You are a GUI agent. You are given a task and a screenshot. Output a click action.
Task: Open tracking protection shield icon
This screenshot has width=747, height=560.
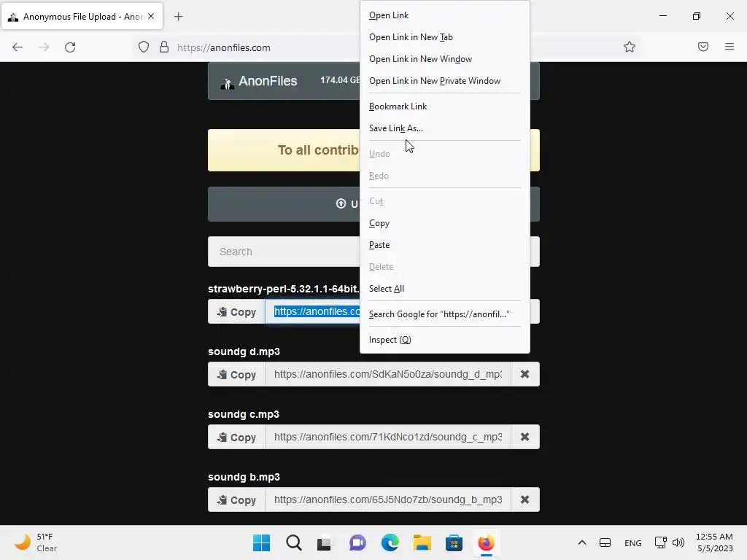tap(144, 47)
